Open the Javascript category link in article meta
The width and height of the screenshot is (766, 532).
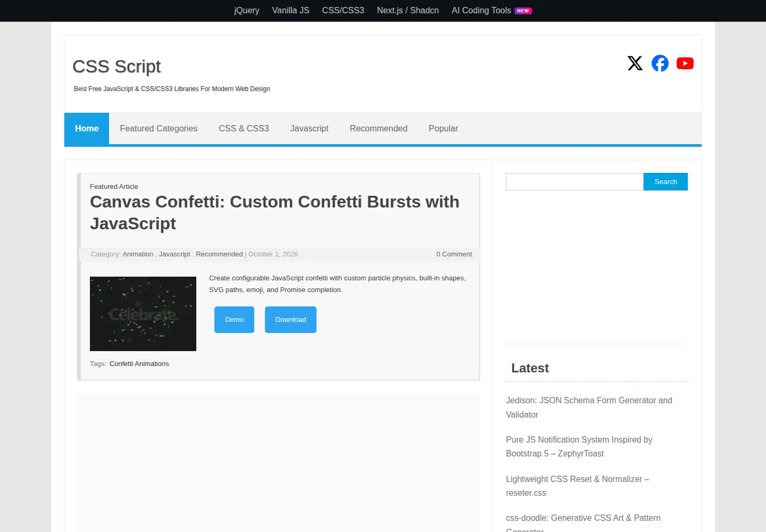coord(174,254)
